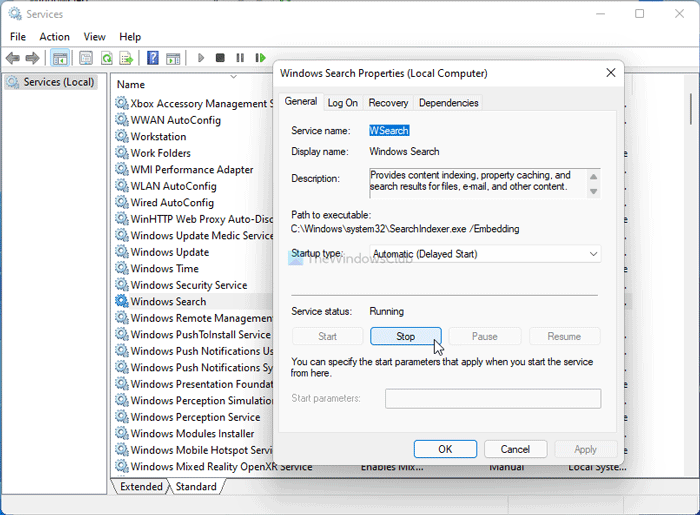Image resolution: width=700 pixels, height=515 pixels.
Task: Click the Stop button under Service status
Action: coord(405,336)
